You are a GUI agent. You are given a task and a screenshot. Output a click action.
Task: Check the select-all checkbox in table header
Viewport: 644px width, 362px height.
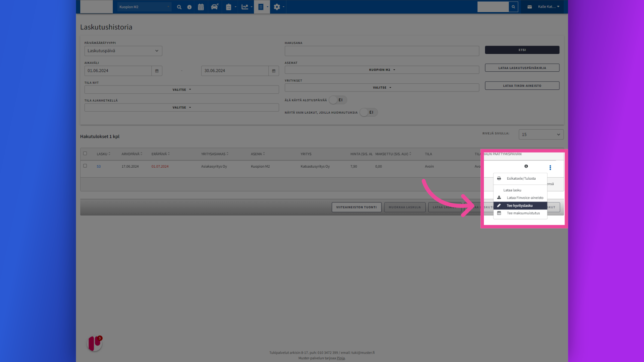85,154
